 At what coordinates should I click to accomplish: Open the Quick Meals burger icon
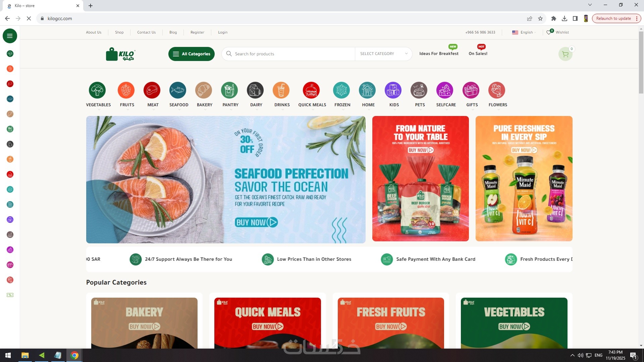[x=311, y=90]
